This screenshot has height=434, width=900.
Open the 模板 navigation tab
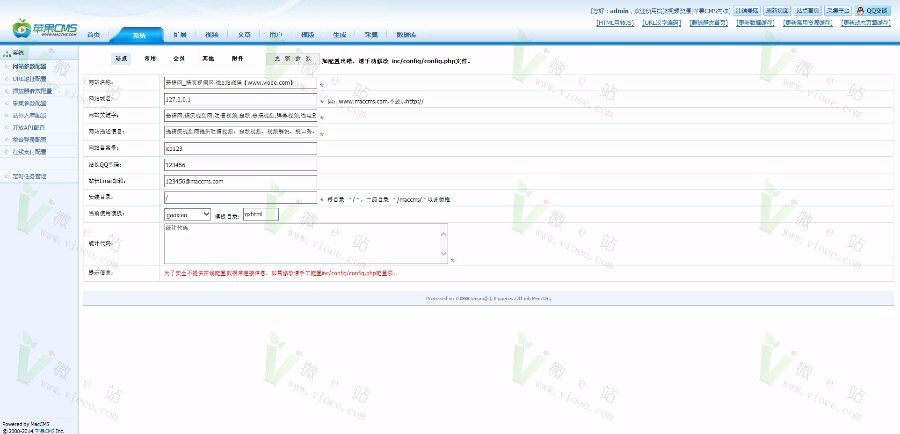point(308,35)
